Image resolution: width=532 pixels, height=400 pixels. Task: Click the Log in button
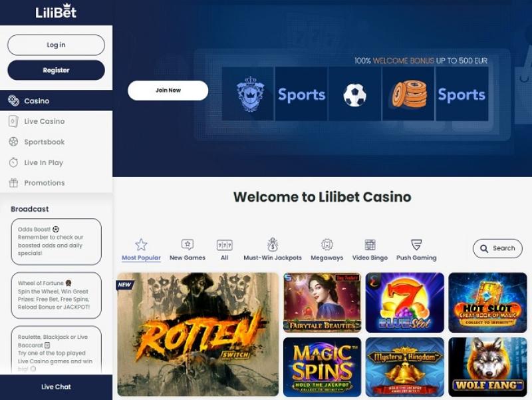(x=56, y=45)
